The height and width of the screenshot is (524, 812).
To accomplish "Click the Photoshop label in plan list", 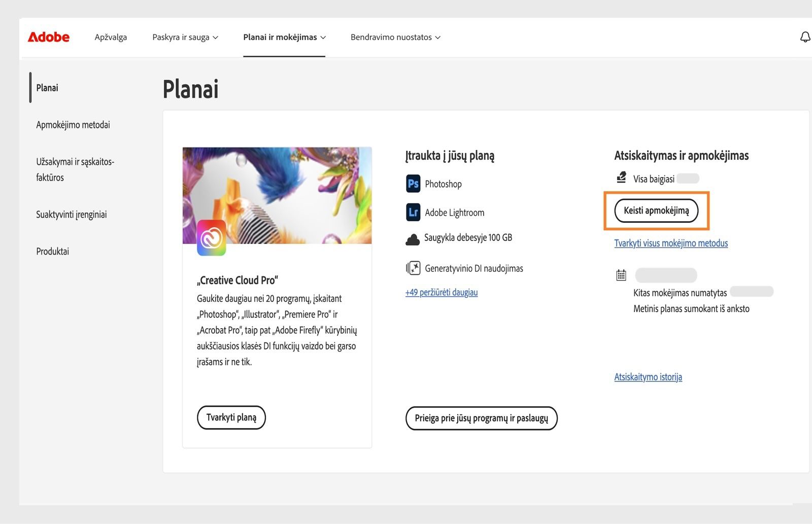I will (444, 184).
